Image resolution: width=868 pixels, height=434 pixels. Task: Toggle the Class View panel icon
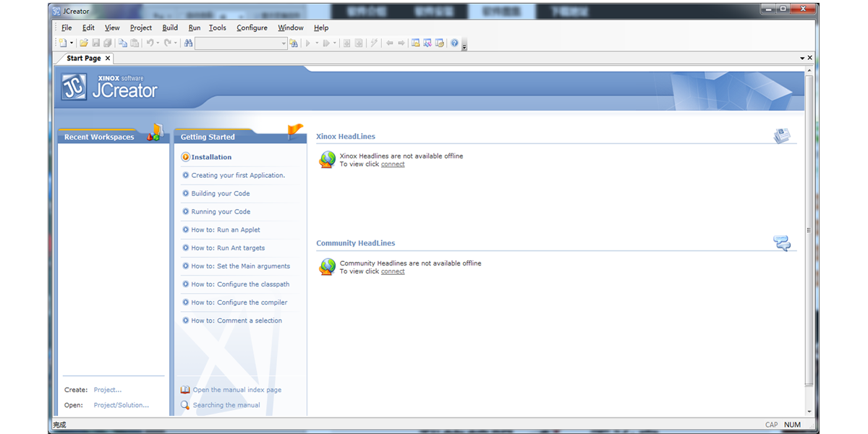tap(427, 43)
